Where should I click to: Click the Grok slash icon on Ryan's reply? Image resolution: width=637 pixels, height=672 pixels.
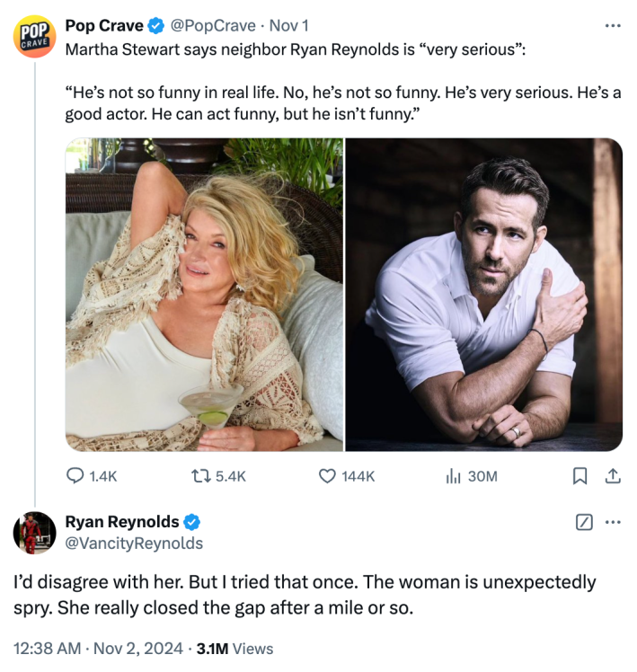pos(584,522)
